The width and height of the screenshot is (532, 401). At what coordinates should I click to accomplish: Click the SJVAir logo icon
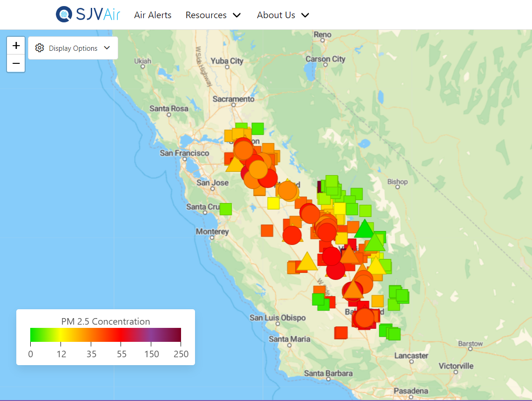[x=64, y=14]
